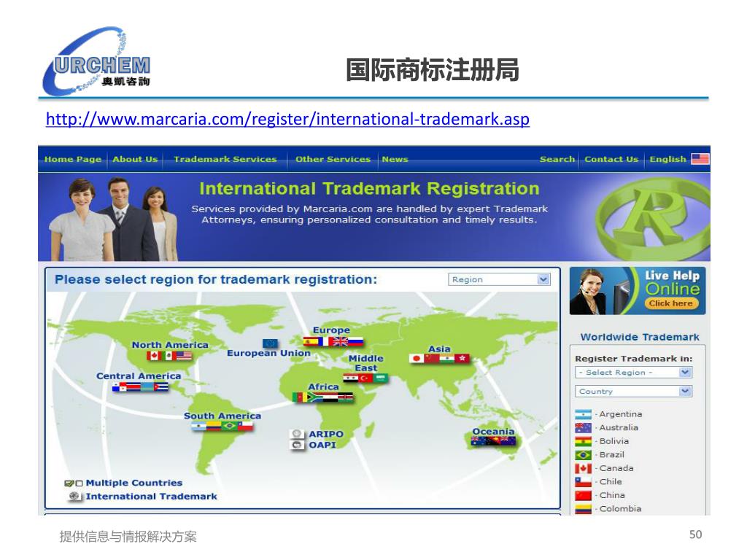Expand the Country dropdown in sidebar
Screen dimensions: 747x560
click(x=634, y=391)
